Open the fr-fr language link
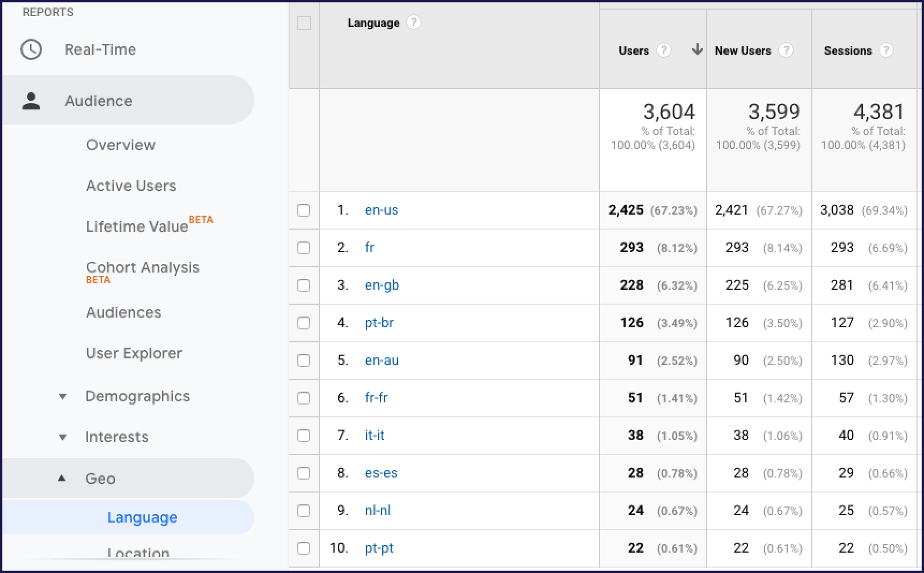 (376, 398)
